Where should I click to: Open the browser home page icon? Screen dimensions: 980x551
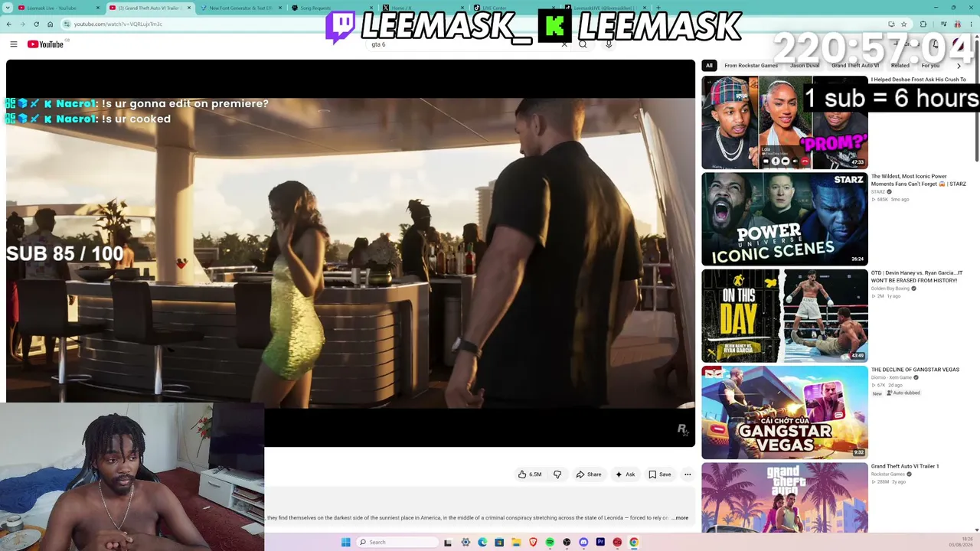(x=51, y=24)
